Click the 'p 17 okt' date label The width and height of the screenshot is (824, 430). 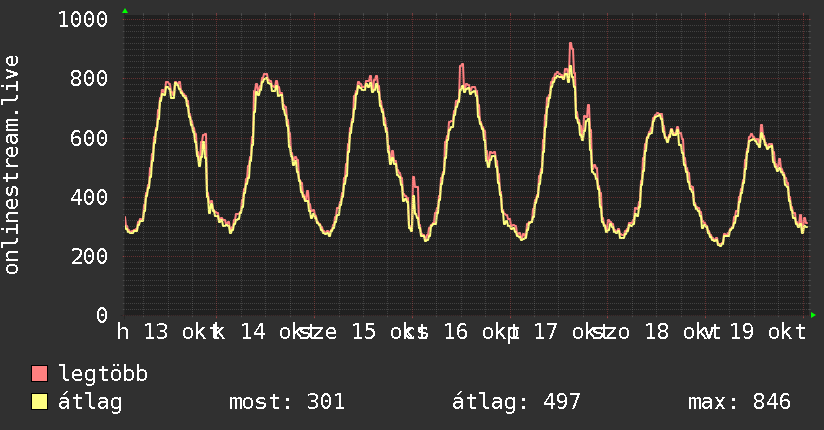[x=556, y=332]
